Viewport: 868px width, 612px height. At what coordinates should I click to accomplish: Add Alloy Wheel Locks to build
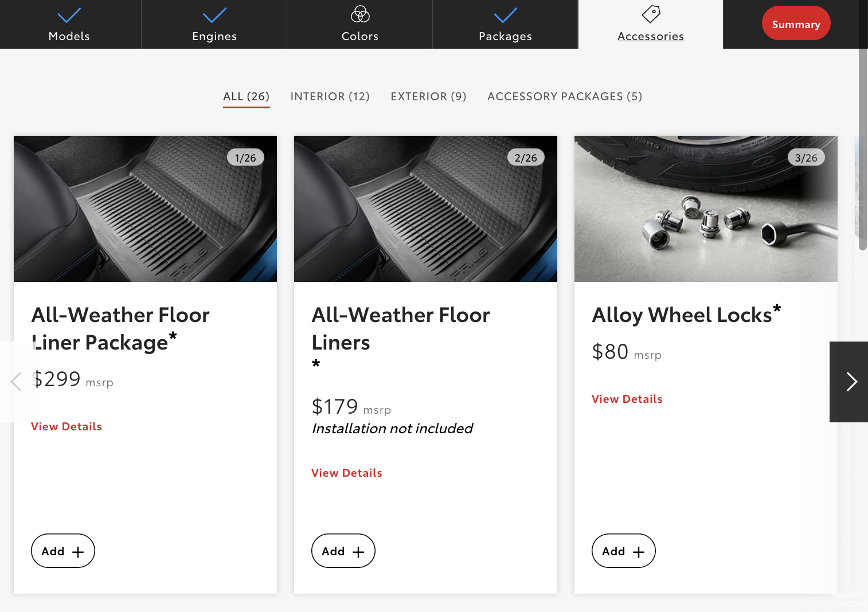[623, 551]
